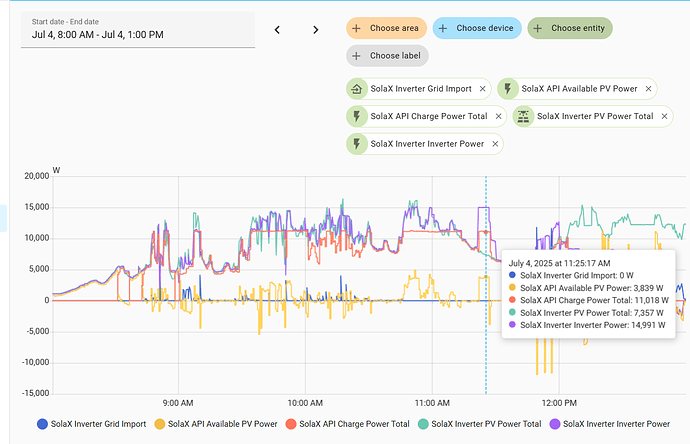Click the 20,000 y-axis label
Viewport: 690px width, 444px height.
[x=37, y=176]
